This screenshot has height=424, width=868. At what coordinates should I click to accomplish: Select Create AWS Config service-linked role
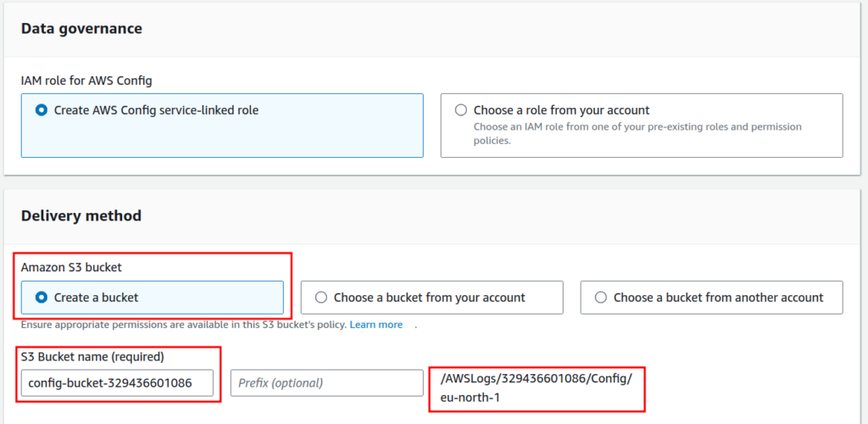click(x=222, y=126)
